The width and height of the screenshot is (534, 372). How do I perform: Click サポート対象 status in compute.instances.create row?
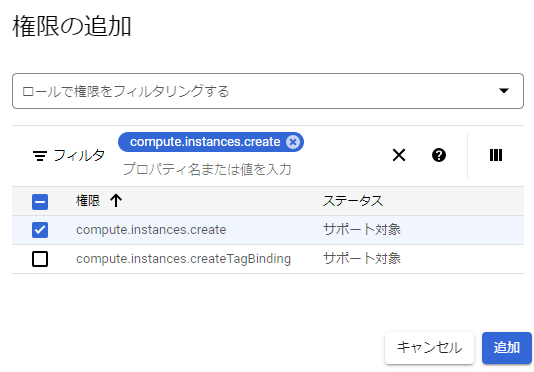click(362, 229)
